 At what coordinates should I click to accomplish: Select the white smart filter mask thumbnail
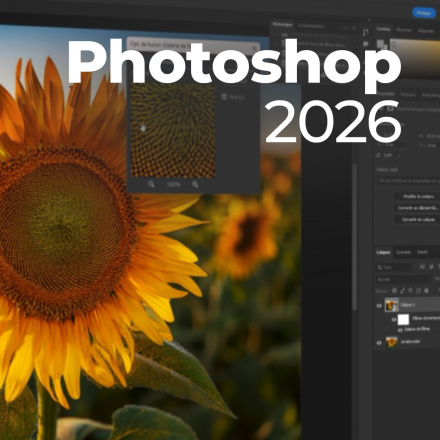403,319
